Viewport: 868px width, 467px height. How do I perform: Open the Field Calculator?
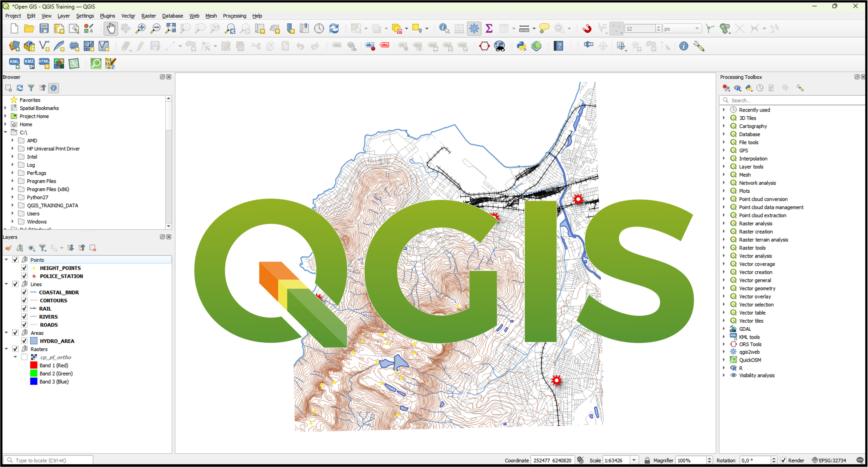(x=459, y=28)
